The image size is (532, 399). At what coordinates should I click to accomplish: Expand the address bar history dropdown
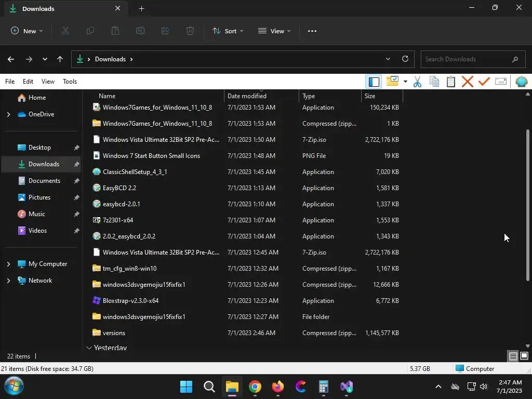pyautogui.click(x=388, y=59)
